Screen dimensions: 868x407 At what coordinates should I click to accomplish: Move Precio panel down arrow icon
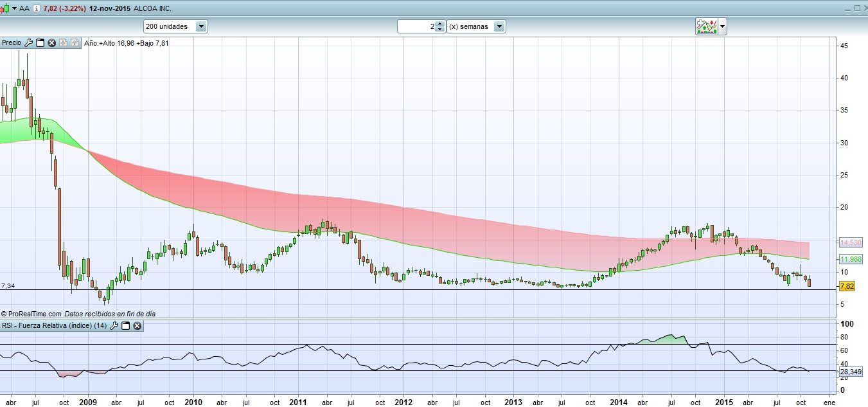(x=63, y=43)
